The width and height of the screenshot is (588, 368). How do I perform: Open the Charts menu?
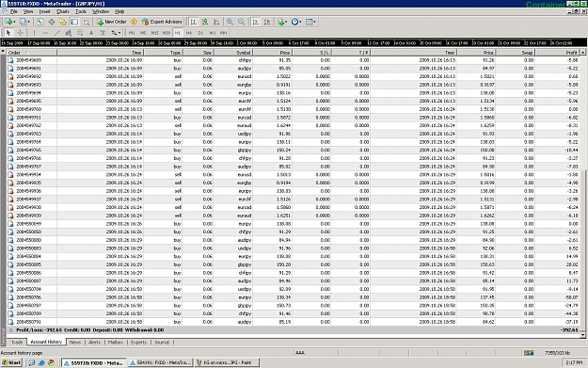[x=63, y=11]
